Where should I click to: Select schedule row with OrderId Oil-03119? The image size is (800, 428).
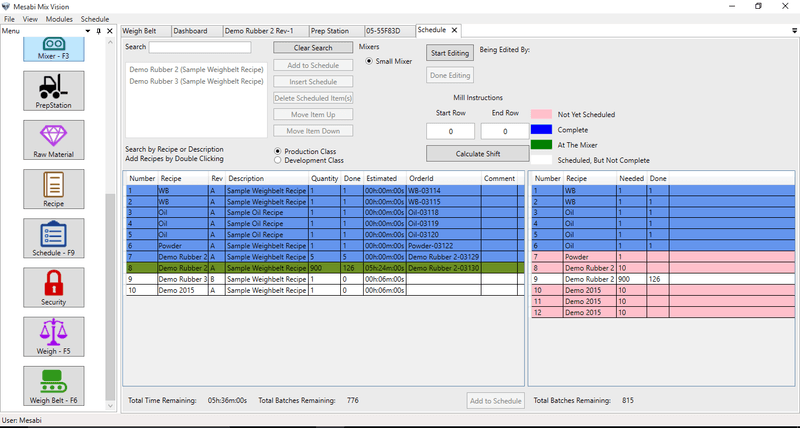click(x=325, y=223)
